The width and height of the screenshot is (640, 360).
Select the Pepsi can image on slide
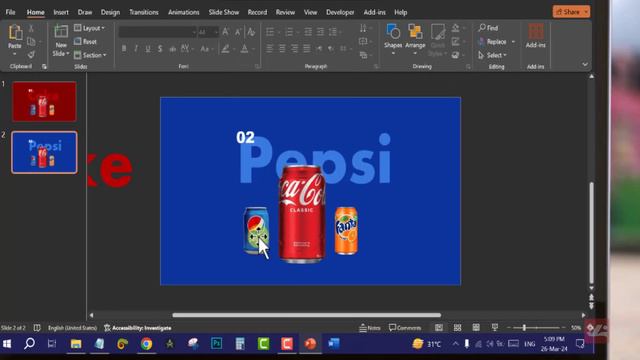[256, 230]
